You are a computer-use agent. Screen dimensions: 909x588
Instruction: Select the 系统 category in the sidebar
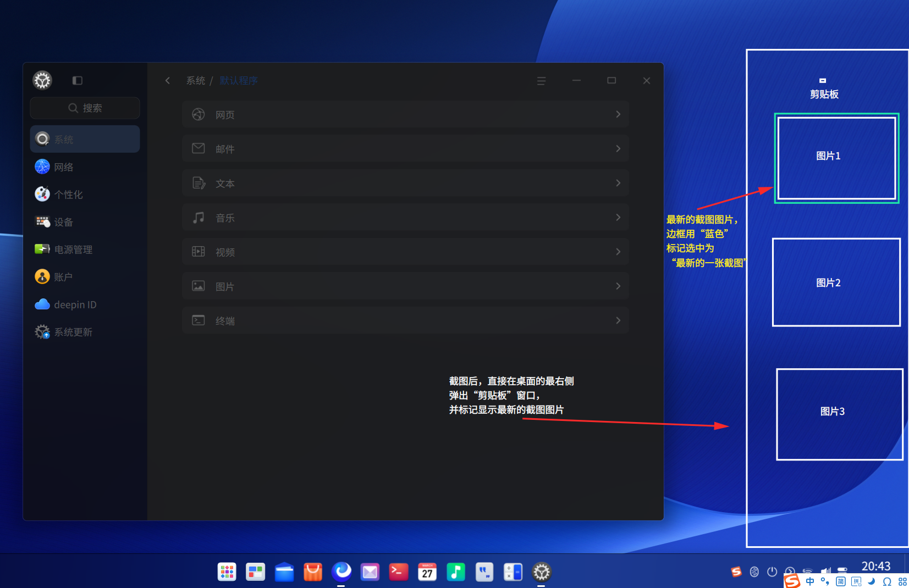point(85,139)
